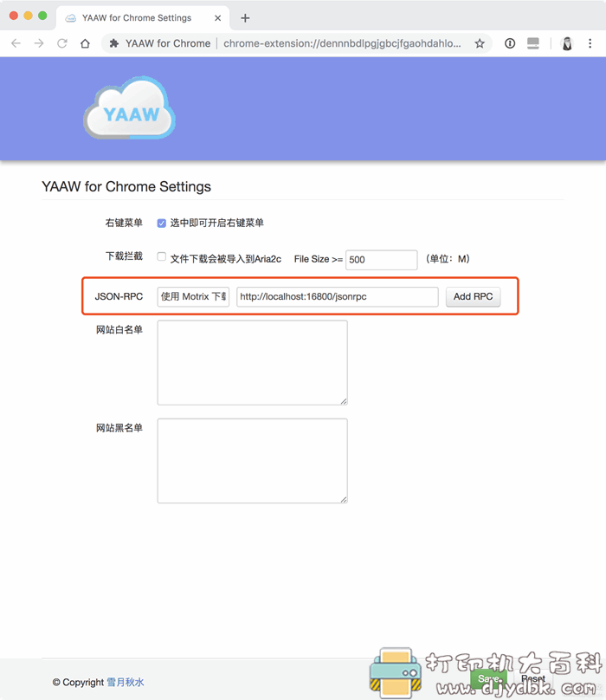Go back using the browser back arrow

pyautogui.click(x=16, y=43)
